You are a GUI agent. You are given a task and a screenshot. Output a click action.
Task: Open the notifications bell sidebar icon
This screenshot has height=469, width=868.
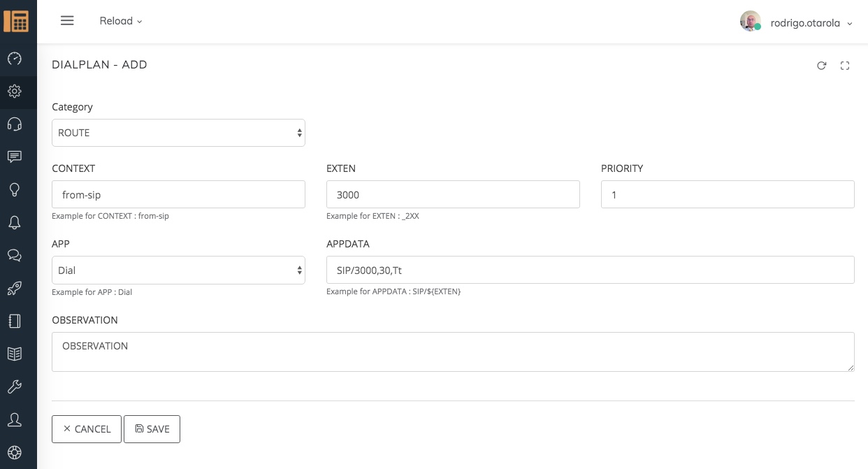[15, 222]
